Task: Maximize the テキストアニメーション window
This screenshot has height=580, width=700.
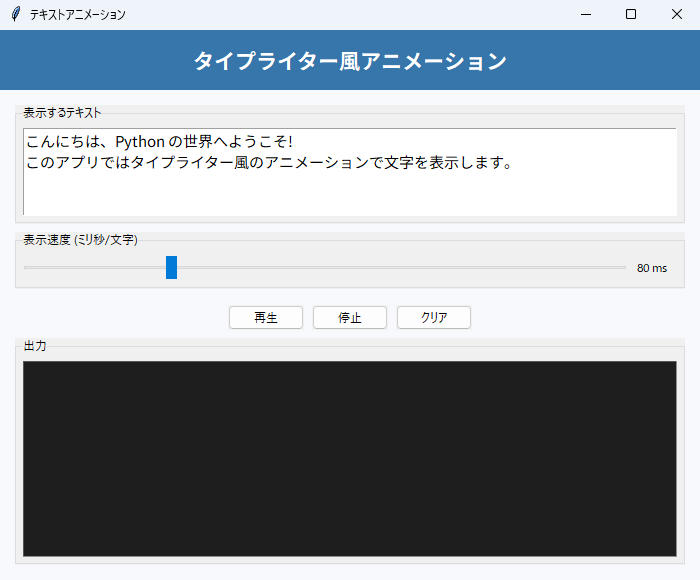Action: tap(631, 14)
